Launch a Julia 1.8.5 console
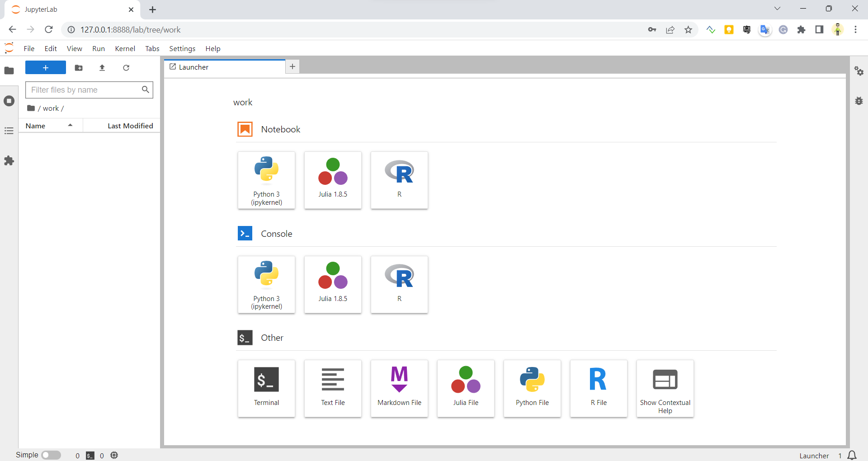The image size is (868, 461). [x=333, y=285]
